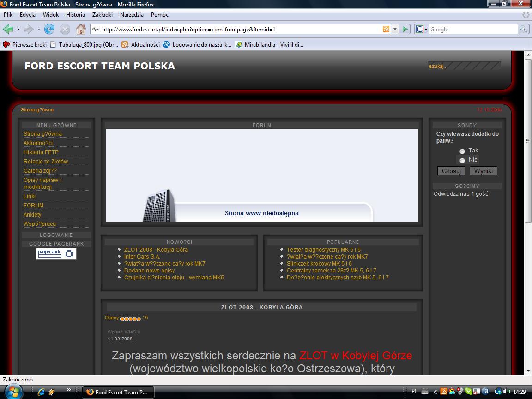532x399 pixels.
Task: Open the Pierwsze kroki bookmark
Action: point(25,45)
